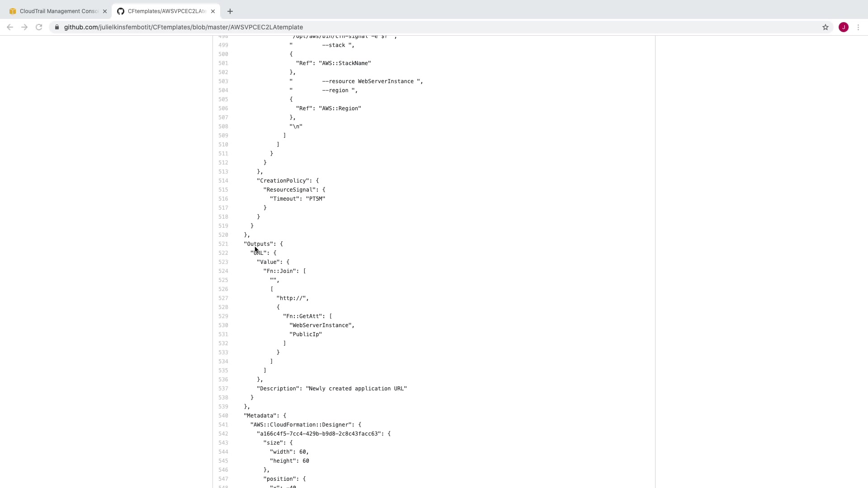Image resolution: width=868 pixels, height=488 pixels.
Task: Click the "PublicIp" code text
Action: point(306,334)
